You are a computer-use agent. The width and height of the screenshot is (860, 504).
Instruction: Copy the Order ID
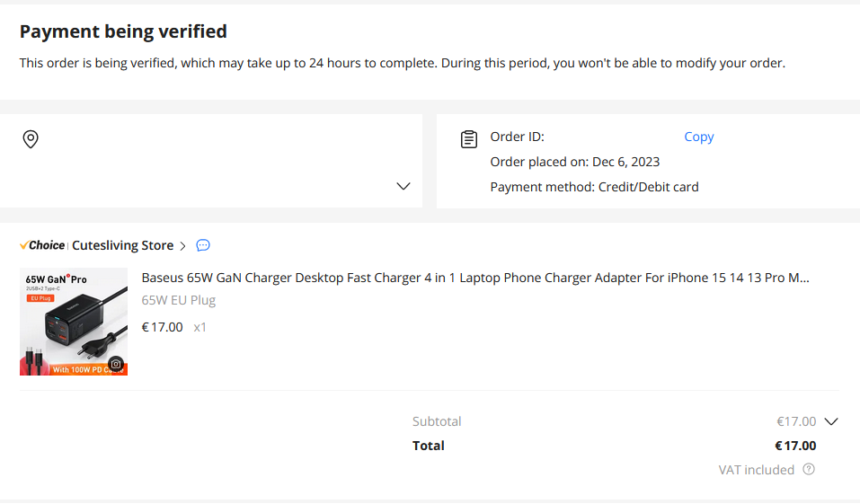698,137
